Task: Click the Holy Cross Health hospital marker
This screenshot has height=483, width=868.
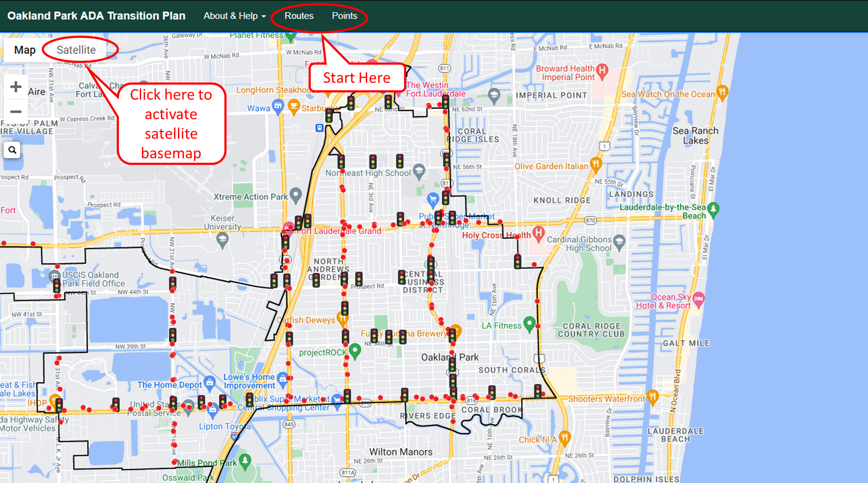Action: [x=538, y=233]
